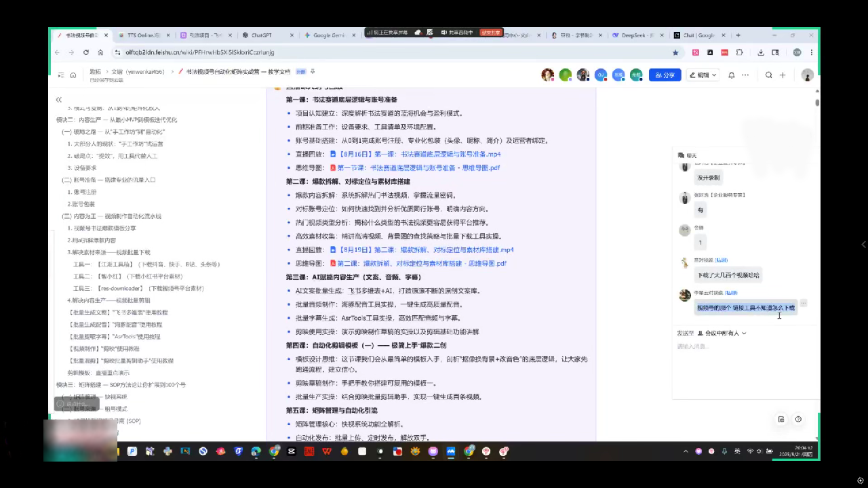Select outline item 3. 设备要求

(85, 168)
